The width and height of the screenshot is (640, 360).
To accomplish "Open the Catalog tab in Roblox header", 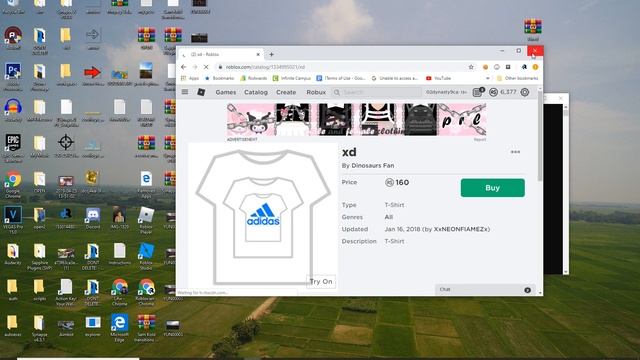I will [x=256, y=92].
